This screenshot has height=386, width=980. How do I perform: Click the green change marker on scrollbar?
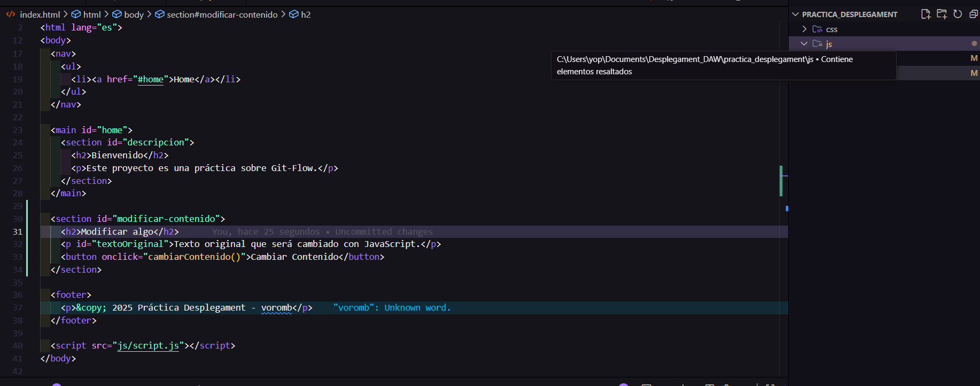[x=781, y=181]
